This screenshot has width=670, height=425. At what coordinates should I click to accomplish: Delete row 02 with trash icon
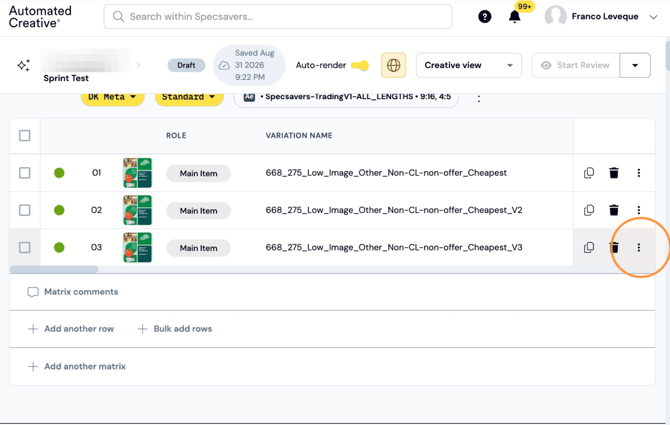pos(614,210)
